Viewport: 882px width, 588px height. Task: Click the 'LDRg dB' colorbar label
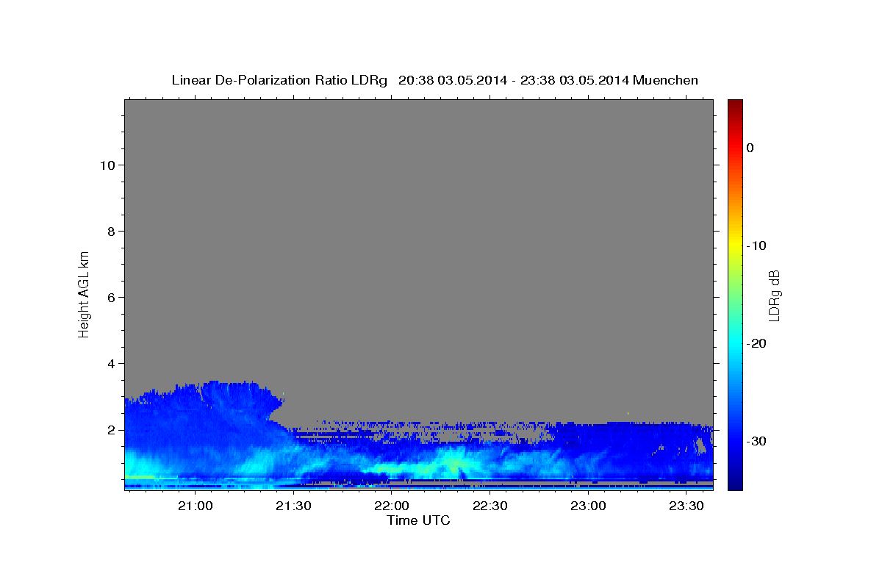(773, 295)
